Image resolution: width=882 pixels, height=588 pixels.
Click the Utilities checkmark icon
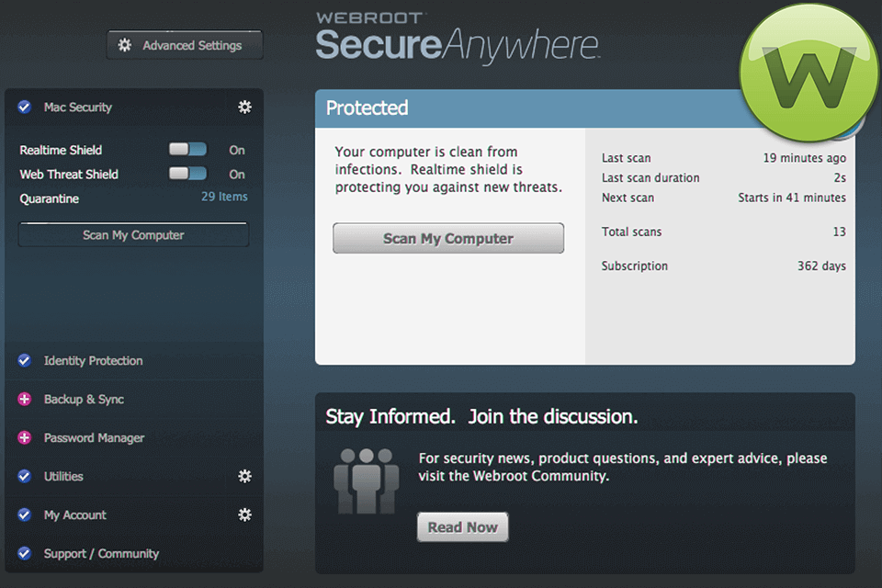[24, 476]
